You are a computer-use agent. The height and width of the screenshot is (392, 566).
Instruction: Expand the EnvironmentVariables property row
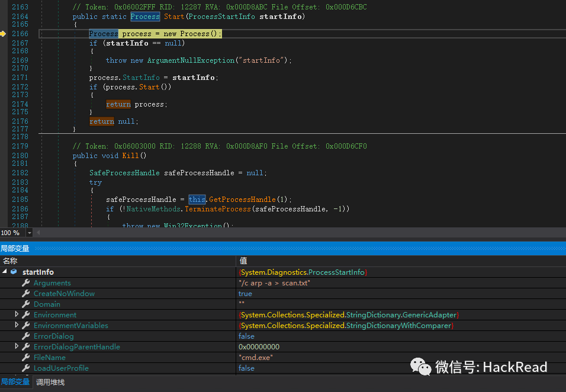pyautogui.click(x=17, y=325)
